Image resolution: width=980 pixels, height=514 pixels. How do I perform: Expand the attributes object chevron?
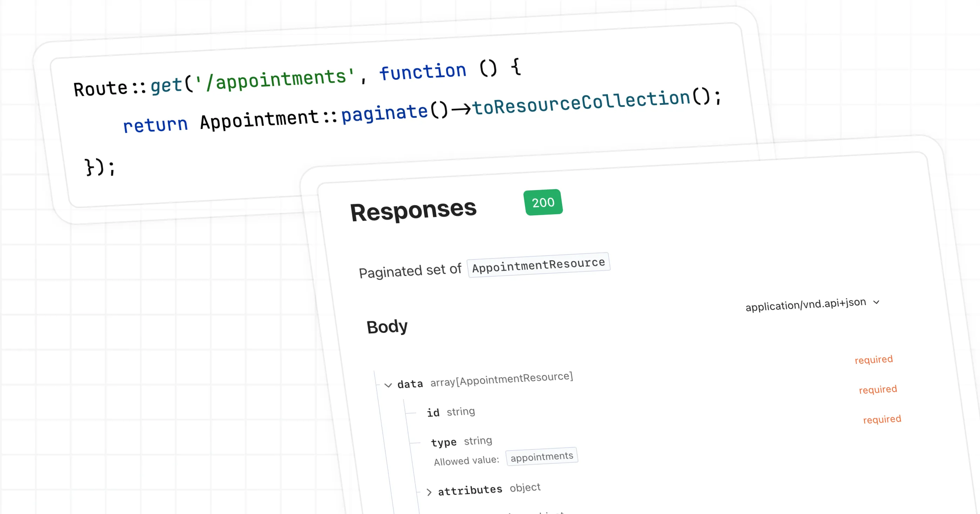tap(429, 492)
